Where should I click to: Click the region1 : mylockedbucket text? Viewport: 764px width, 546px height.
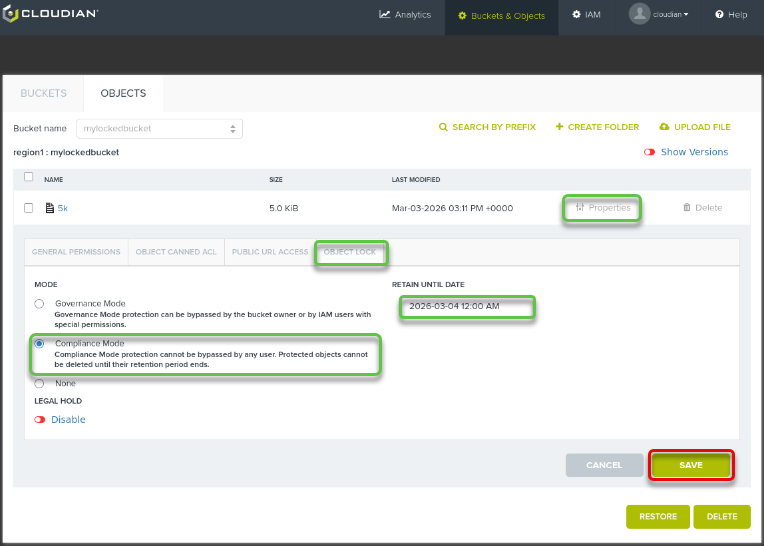[66, 152]
